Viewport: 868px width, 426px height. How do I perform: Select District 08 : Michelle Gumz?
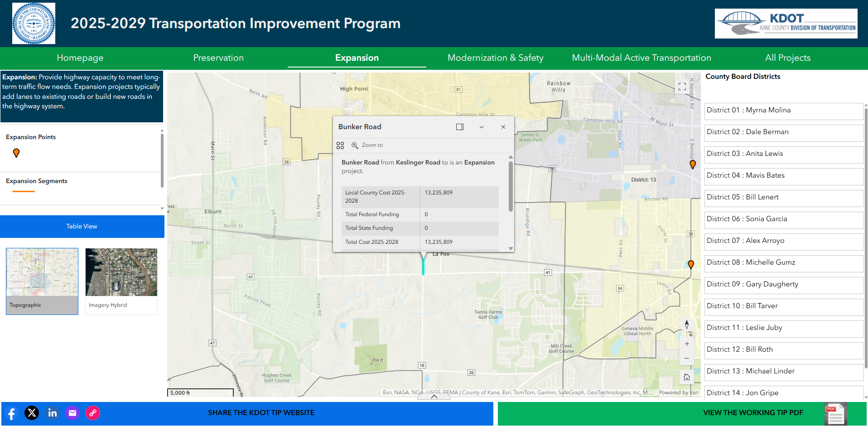coord(783,262)
